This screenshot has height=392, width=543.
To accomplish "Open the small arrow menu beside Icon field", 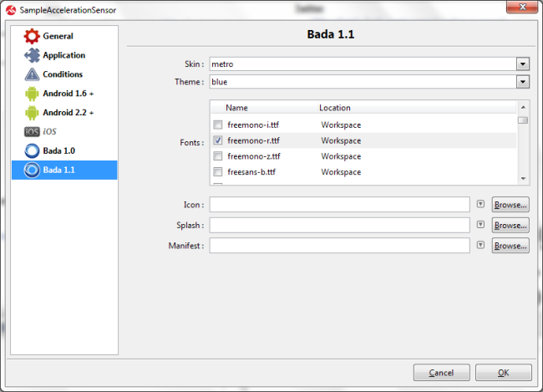I will (x=480, y=204).
